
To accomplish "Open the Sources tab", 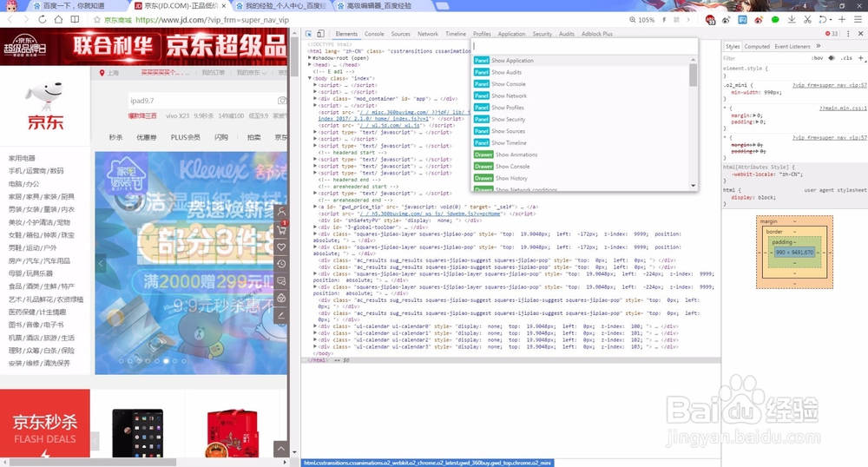I will [x=401, y=34].
